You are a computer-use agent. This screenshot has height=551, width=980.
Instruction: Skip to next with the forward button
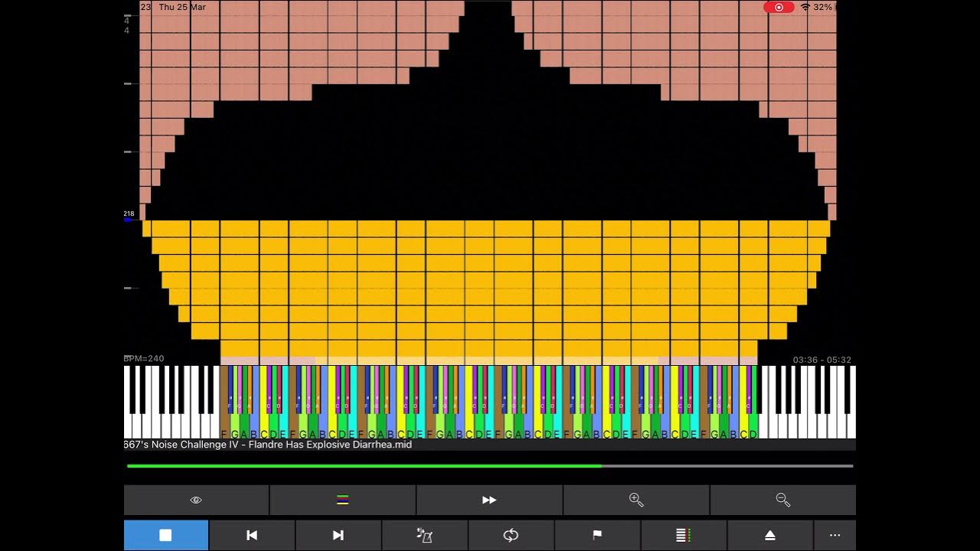[x=338, y=535]
